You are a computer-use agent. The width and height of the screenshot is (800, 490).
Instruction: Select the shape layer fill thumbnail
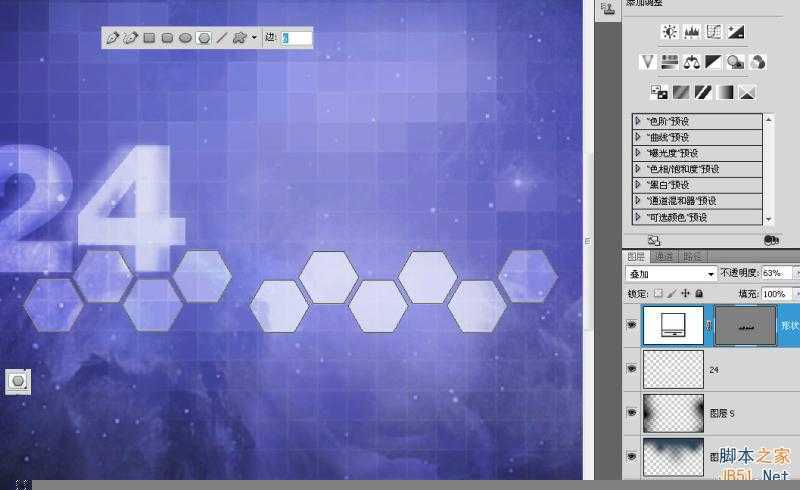click(673, 325)
